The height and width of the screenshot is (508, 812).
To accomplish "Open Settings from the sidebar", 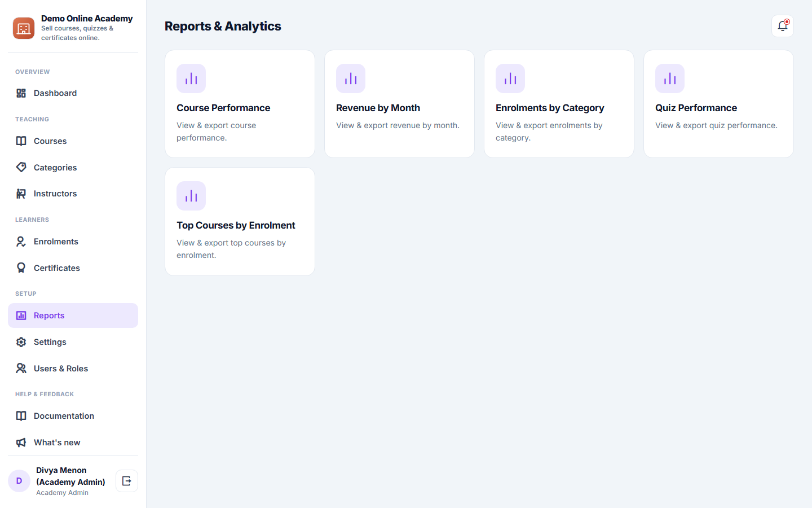I will point(73,342).
